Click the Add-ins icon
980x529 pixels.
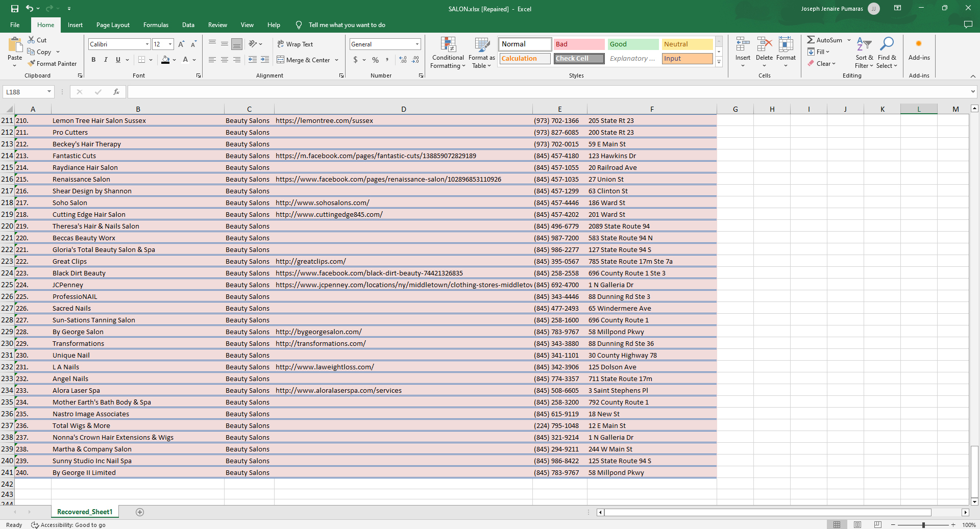pos(919,45)
